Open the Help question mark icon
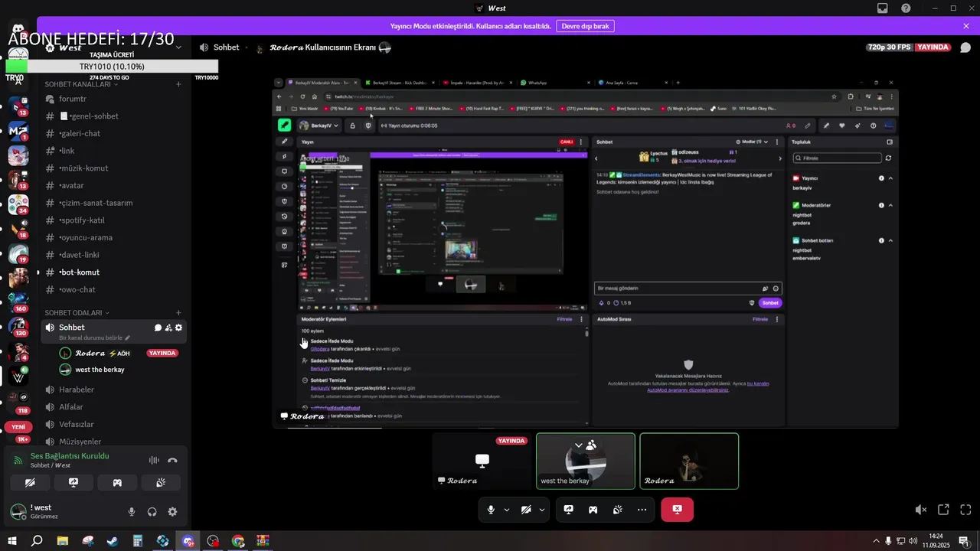Viewport: 980px width, 551px height. click(906, 8)
